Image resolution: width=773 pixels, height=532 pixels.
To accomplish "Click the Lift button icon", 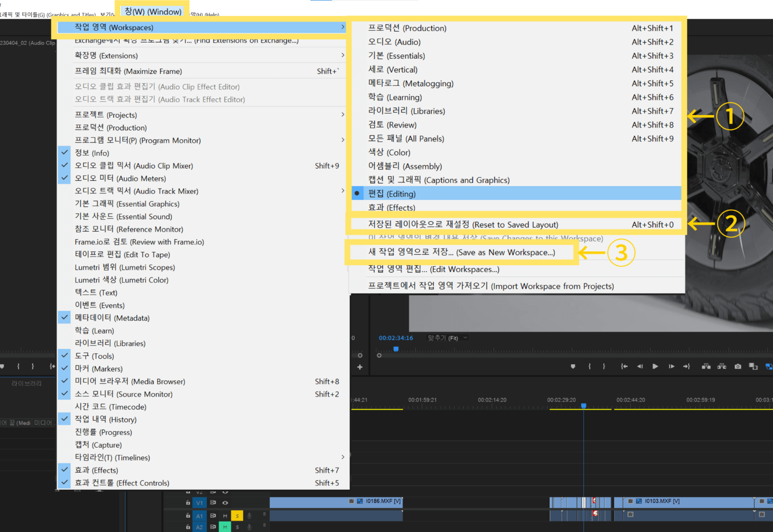I will pyautogui.click(x=706, y=366).
